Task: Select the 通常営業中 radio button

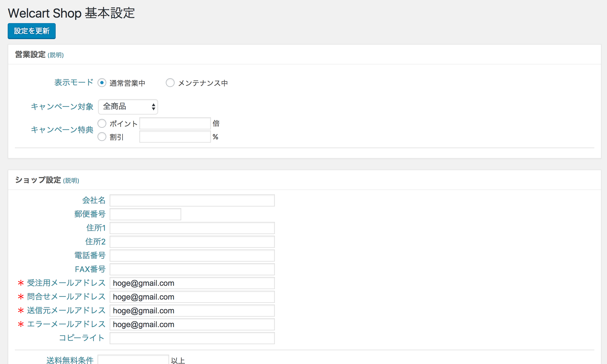Action: [102, 83]
